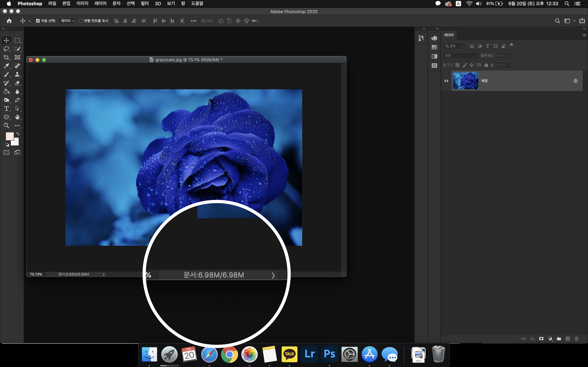
Task: Open the 필터 menu
Action: (x=145, y=3)
